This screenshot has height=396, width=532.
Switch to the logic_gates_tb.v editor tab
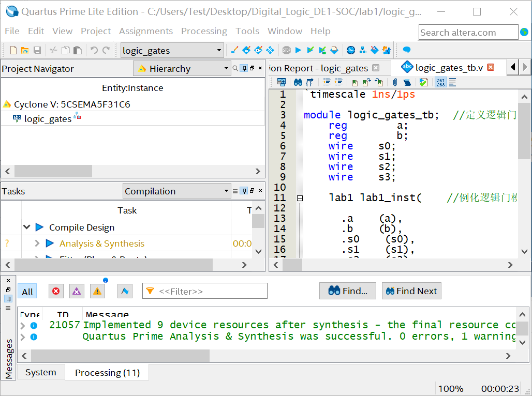click(449, 68)
